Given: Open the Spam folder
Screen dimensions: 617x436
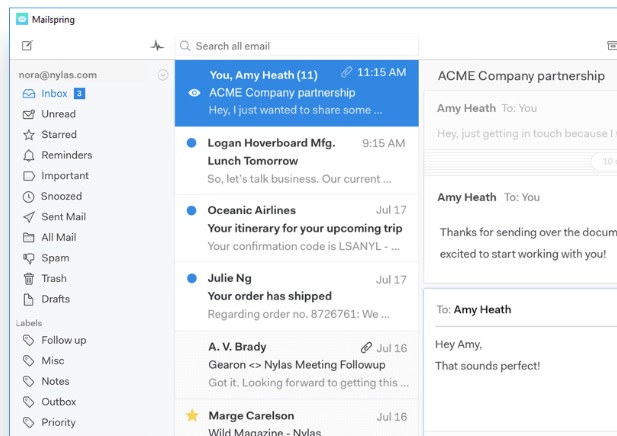Looking at the screenshot, I should [54, 258].
